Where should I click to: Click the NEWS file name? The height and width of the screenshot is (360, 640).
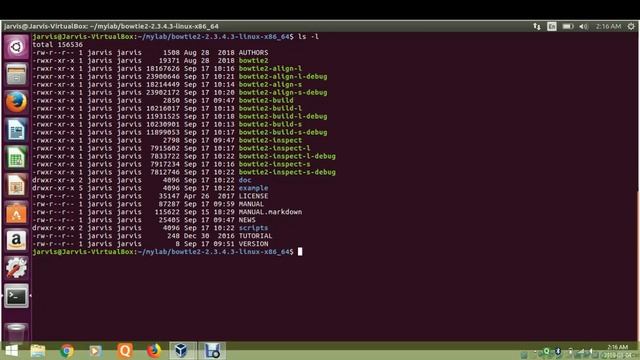pyautogui.click(x=247, y=220)
